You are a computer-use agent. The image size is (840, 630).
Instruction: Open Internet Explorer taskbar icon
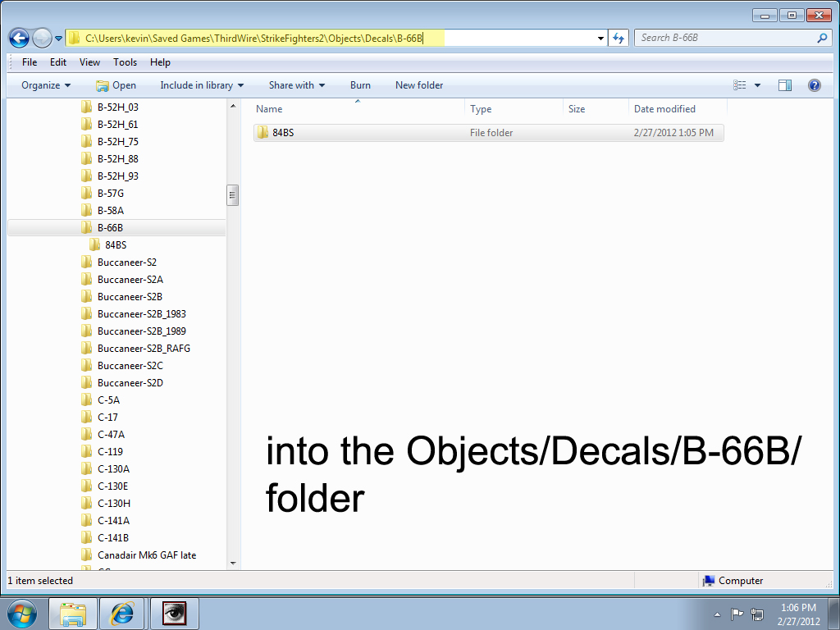point(122,614)
